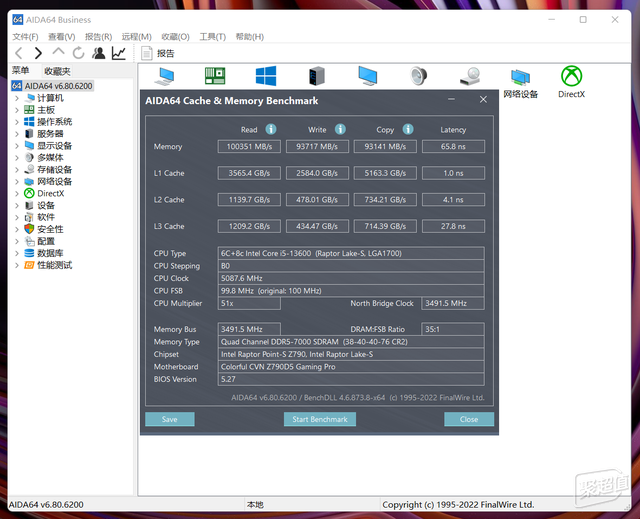Click the Memory Write value 93717 MB/s

(317, 146)
